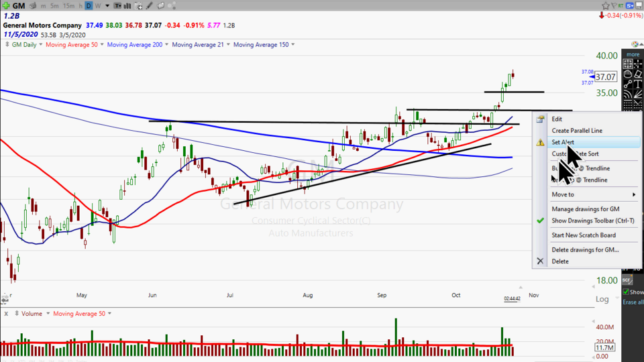
Task: Click the 37.07 current price label
Action: (606, 76)
